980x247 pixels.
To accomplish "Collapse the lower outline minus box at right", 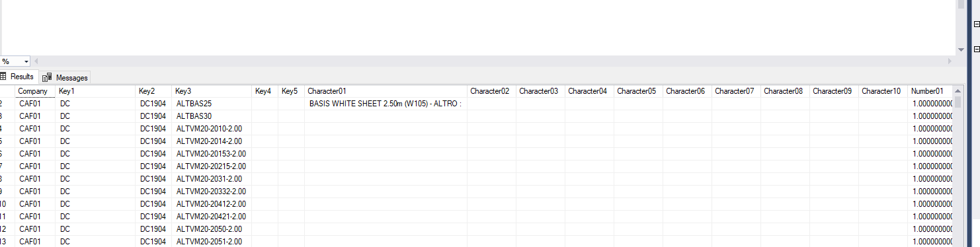I will [x=977, y=49].
